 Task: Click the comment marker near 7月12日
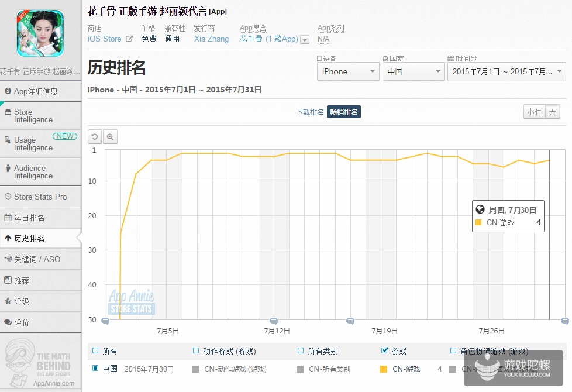point(273,321)
